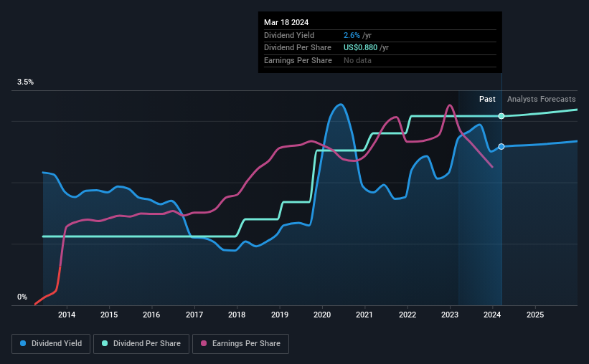Click the Analysts Forecasts label
The image size is (589, 364).
pos(542,99)
